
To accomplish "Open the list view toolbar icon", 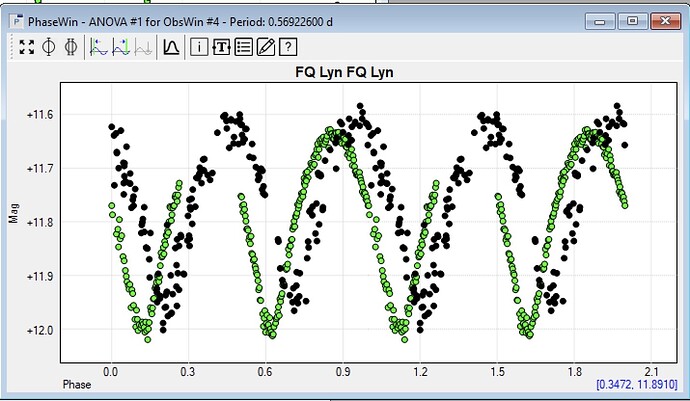I will pyautogui.click(x=243, y=47).
